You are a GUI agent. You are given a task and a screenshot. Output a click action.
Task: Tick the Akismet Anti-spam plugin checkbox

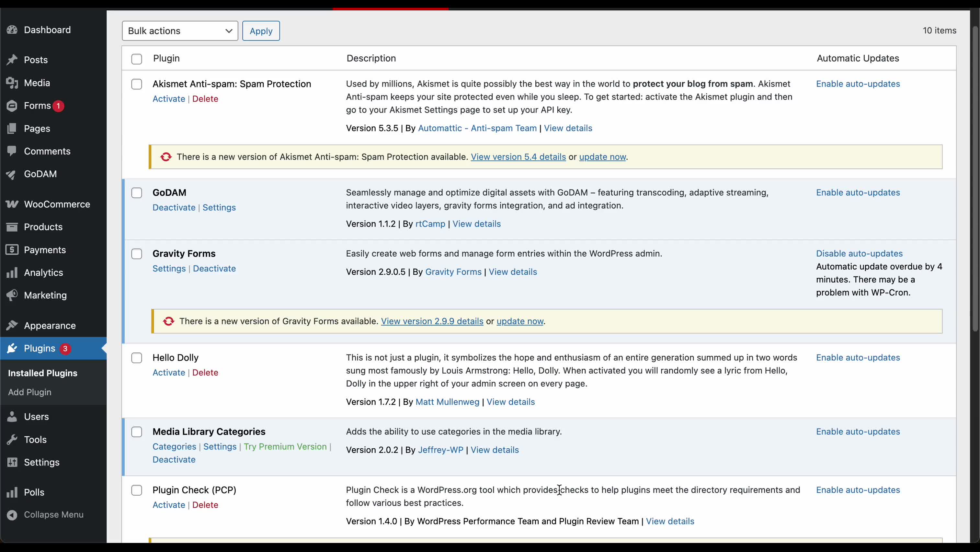coord(137,84)
